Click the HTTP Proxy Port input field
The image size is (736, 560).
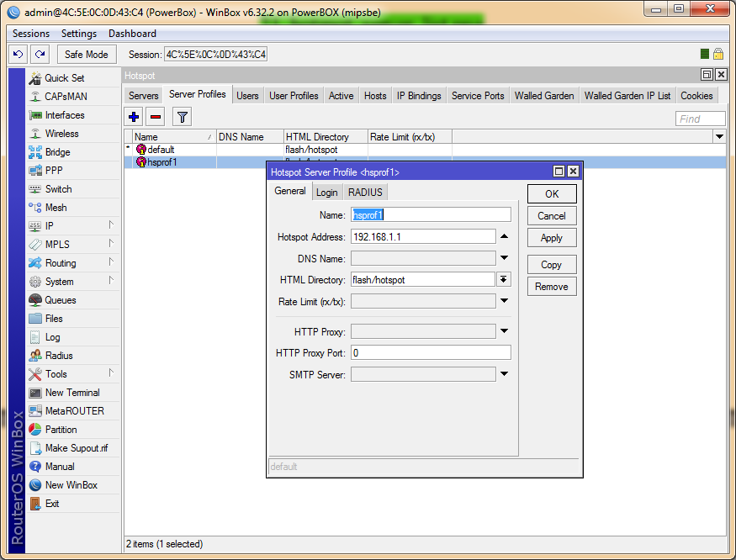[430, 353]
